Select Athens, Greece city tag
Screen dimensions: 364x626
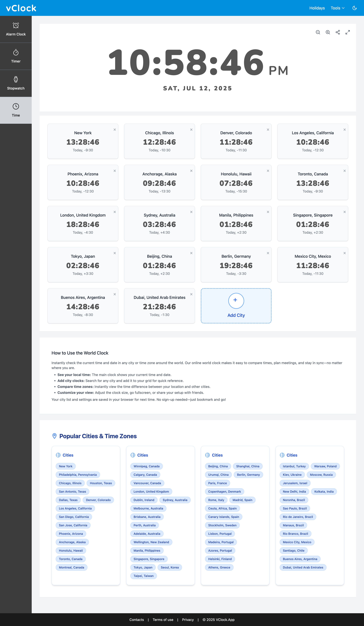(x=219, y=567)
